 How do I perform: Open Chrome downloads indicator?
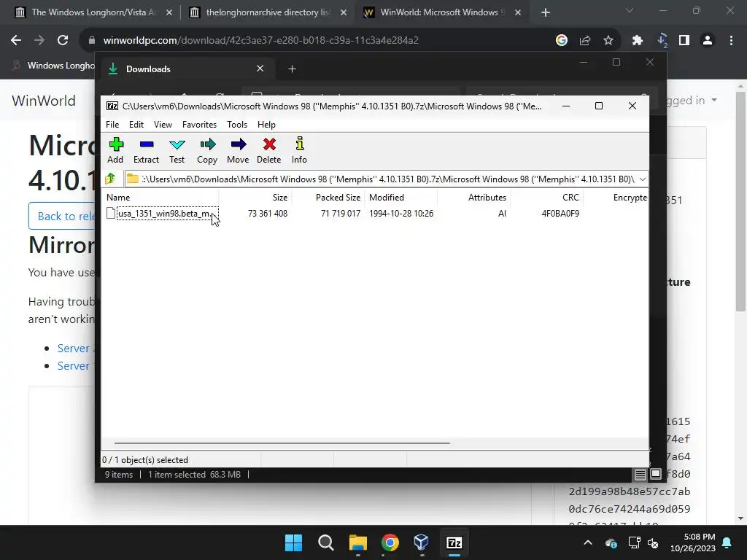(x=662, y=41)
